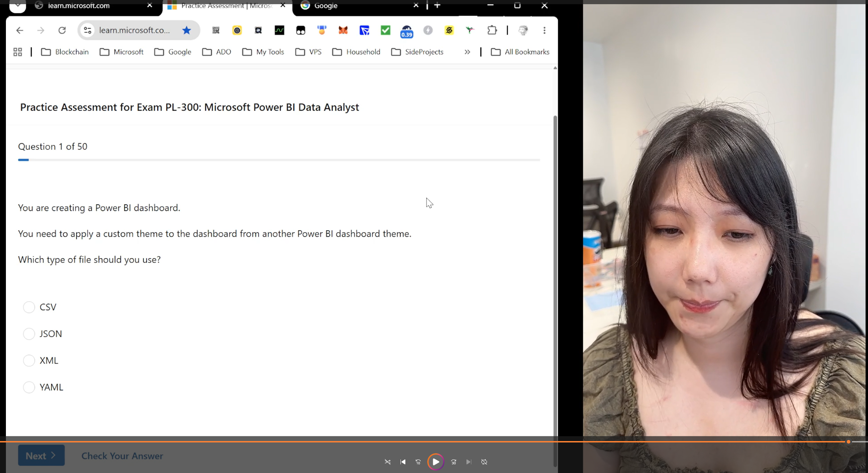Image resolution: width=868 pixels, height=473 pixels.
Task: Click the green checkmark extension icon
Action: click(385, 31)
